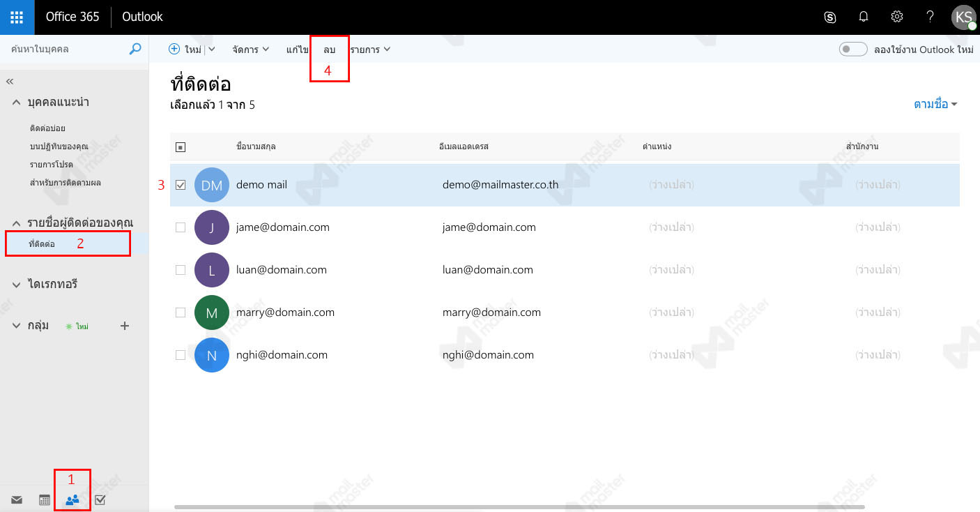The image size is (980, 512).
Task: Collapse the left navigation pane
Action: point(10,82)
